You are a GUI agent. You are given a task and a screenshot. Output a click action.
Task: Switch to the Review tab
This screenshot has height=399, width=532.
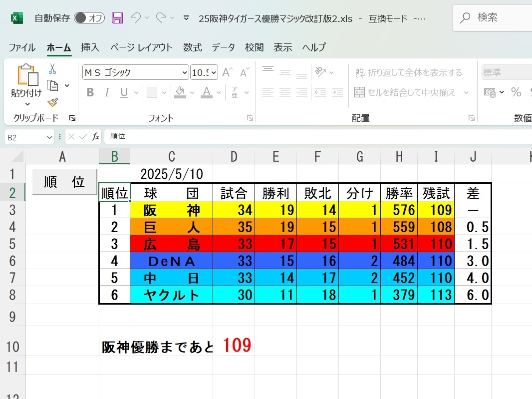[254, 47]
